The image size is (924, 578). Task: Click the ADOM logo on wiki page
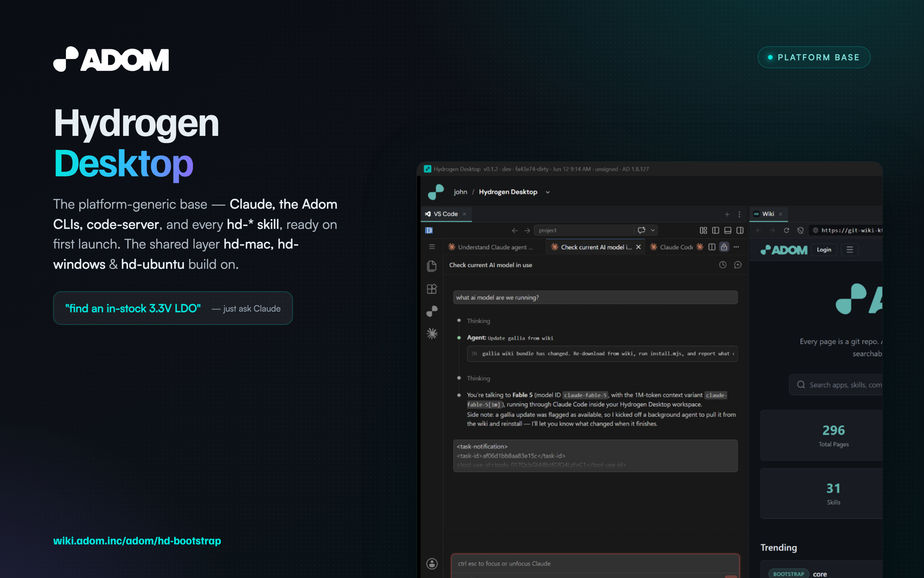point(784,250)
